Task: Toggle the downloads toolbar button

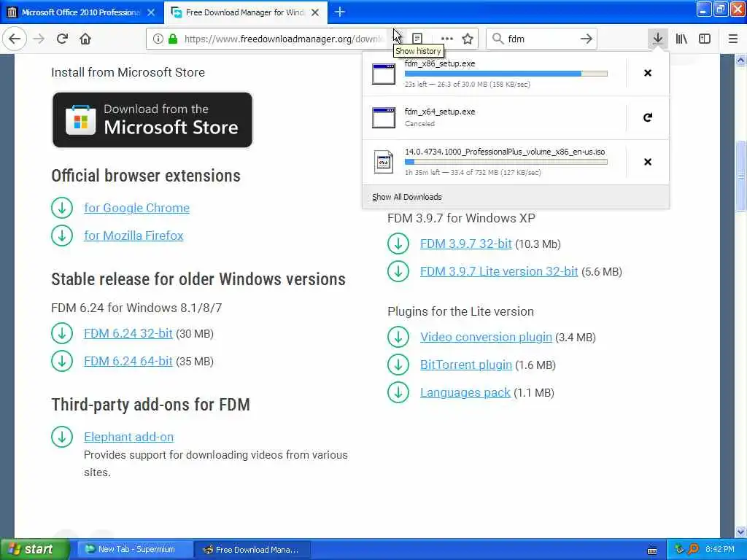Action: (x=658, y=39)
